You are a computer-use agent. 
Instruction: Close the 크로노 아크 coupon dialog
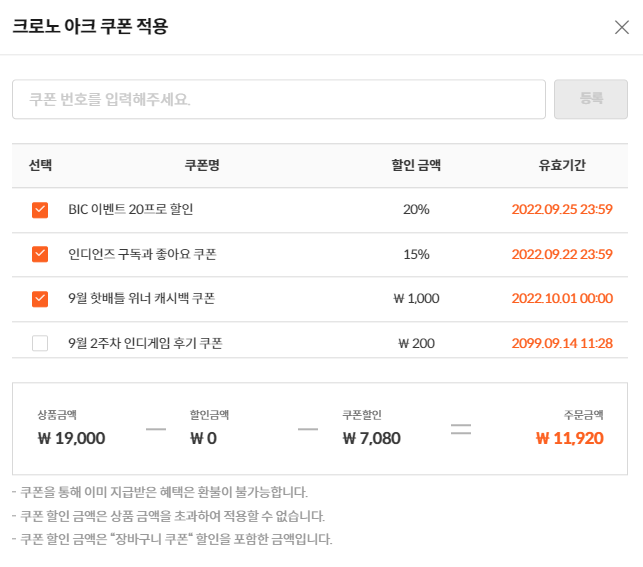(x=621, y=27)
